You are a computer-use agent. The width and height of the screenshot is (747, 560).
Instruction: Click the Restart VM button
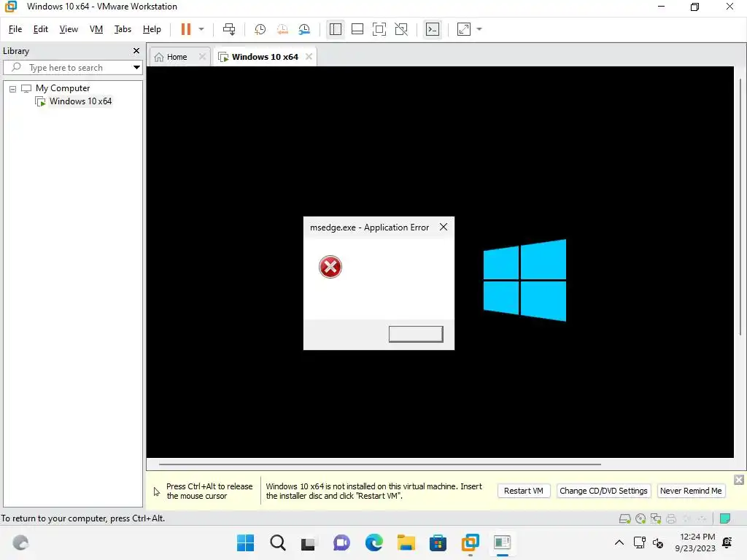[x=524, y=491]
